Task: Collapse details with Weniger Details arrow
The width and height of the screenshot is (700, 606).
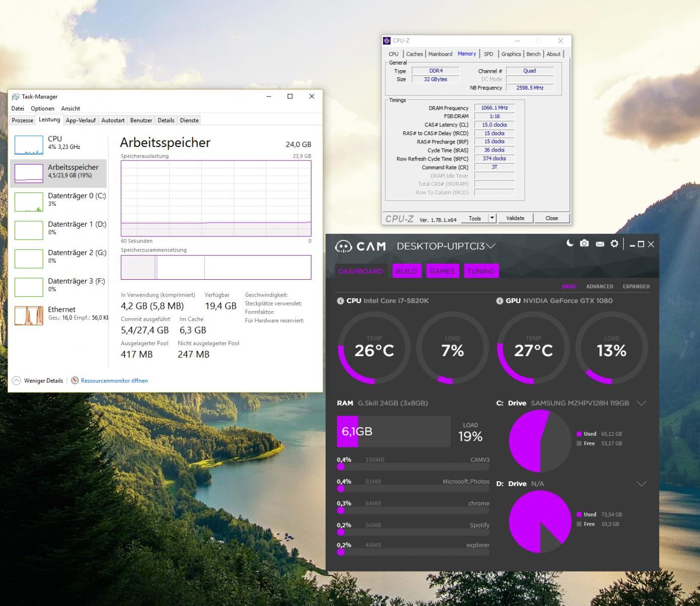Action: point(17,380)
